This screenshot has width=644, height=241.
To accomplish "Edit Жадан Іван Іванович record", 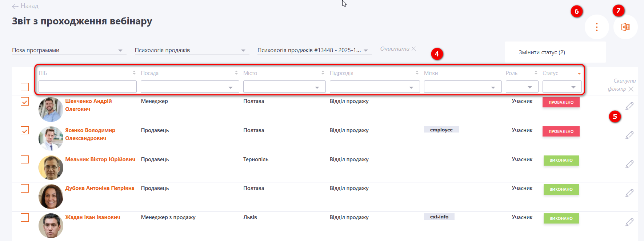I will tap(629, 222).
